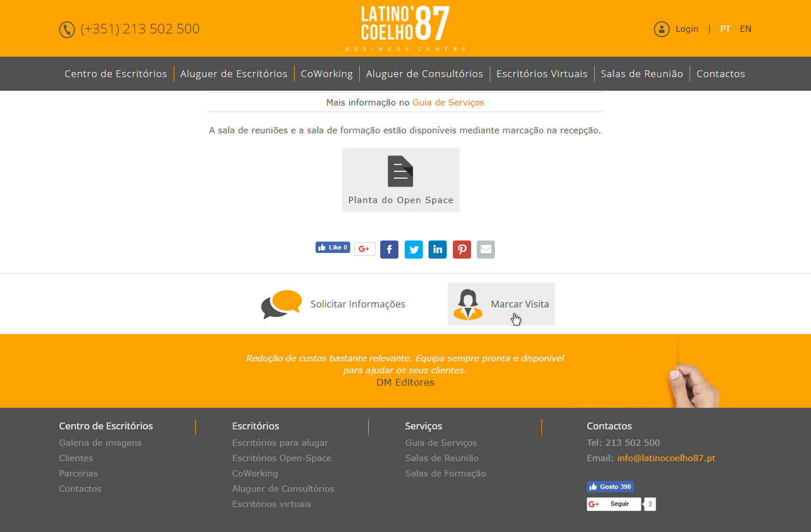Click the info@latinocoelho87.pt email link
The image size is (811, 532).
point(666,458)
